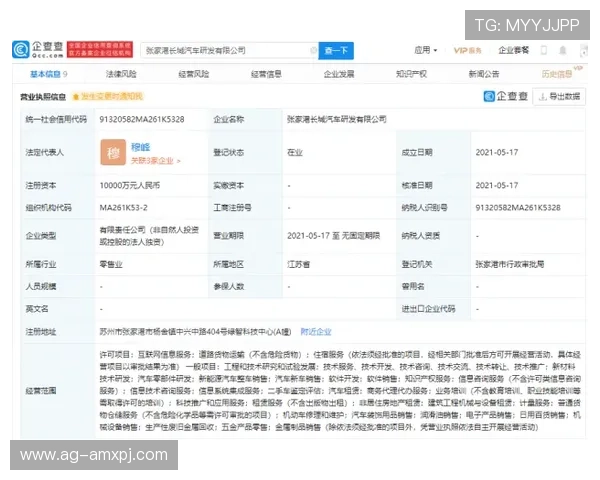600x480 pixels.
Task: Clear the search box with its X icon
Action: pyautogui.click(x=313, y=50)
